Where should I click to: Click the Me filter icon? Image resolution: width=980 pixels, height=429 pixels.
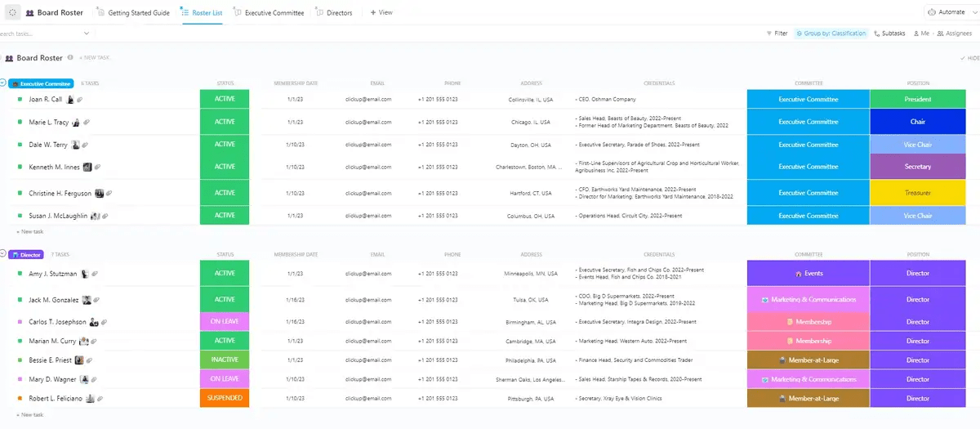[x=915, y=34]
